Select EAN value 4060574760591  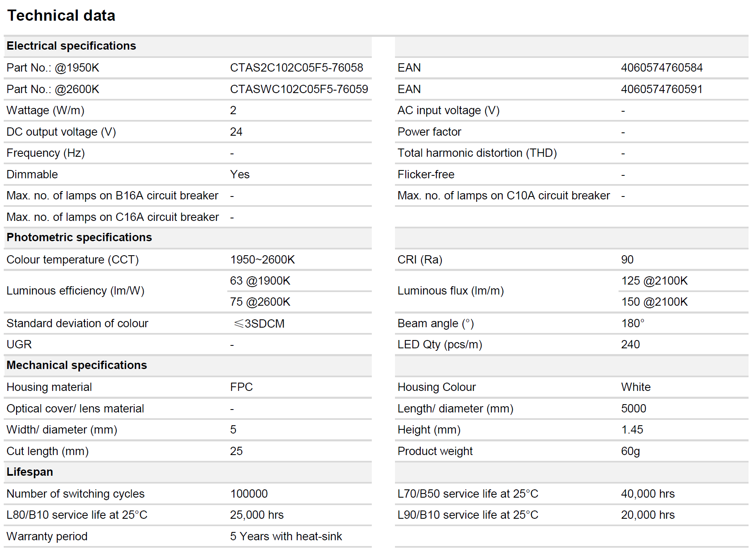662,89
